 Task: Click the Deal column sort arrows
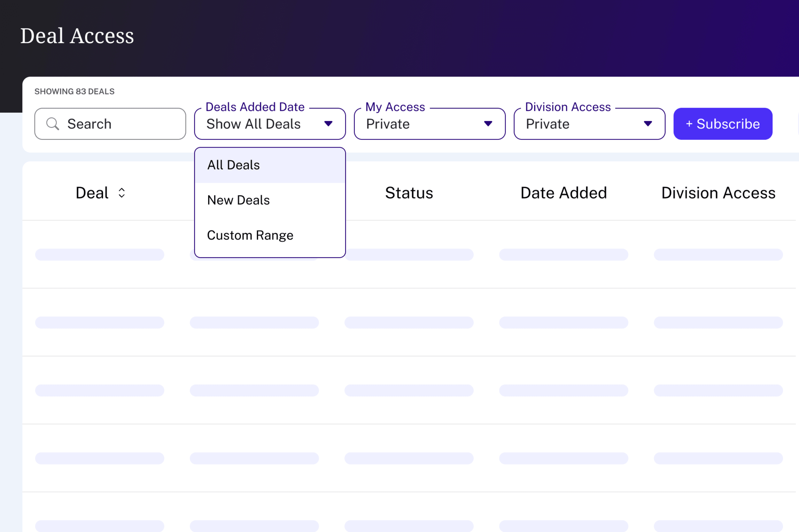[121, 193]
